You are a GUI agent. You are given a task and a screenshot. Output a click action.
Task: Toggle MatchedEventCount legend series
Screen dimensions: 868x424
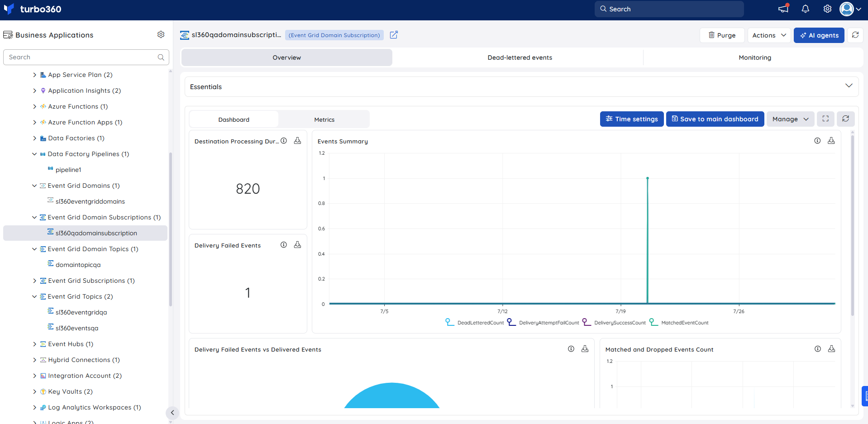[679, 322]
